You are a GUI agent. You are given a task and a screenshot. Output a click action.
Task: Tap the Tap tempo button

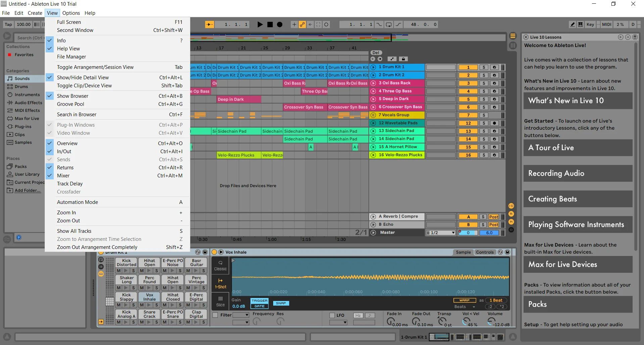click(x=8, y=25)
